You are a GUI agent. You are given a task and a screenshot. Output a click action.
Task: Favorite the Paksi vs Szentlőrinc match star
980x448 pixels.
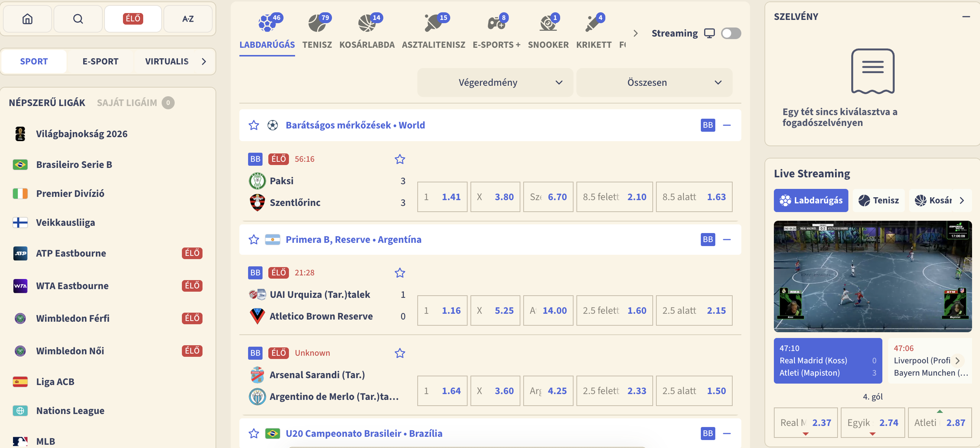point(400,159)
